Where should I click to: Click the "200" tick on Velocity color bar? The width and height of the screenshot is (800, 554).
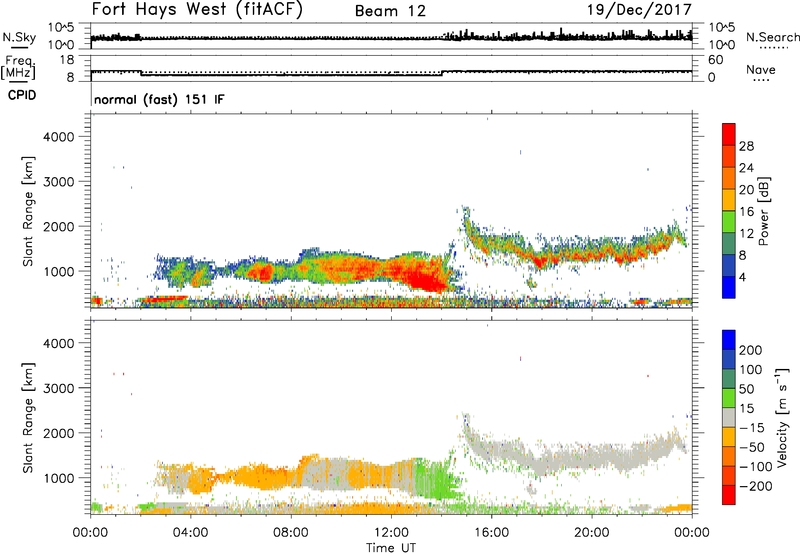tap(751, 350)
